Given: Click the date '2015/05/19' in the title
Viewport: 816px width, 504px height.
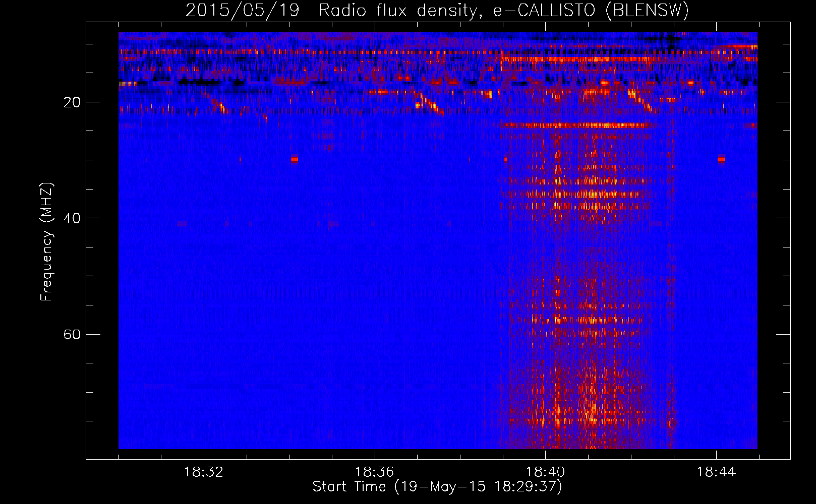Looking at the screenshot, I should [x=243, y=10].
